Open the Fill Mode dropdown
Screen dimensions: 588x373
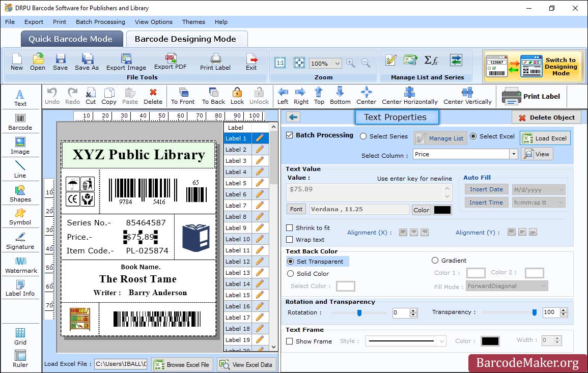[x=543, y=286]
